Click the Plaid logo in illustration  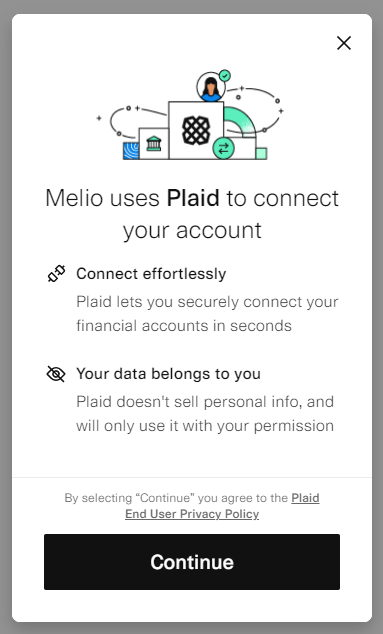click(x=196, y=130)
